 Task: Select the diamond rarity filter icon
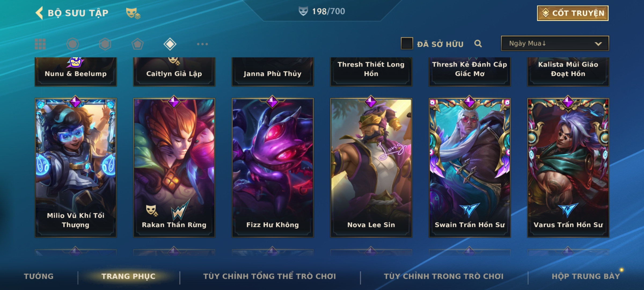click(170, 44)
